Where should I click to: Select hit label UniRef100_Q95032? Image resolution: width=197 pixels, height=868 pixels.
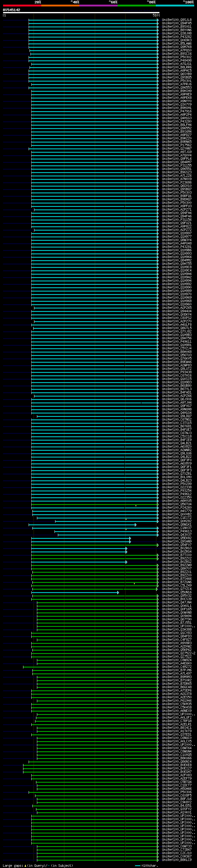click(x=176, y=596)
